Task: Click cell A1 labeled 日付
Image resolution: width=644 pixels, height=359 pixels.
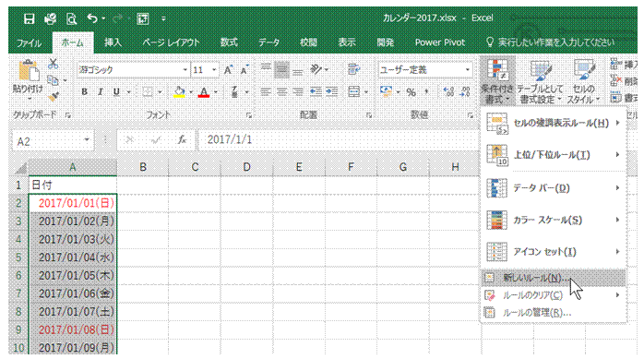Action: coord(73,185)
